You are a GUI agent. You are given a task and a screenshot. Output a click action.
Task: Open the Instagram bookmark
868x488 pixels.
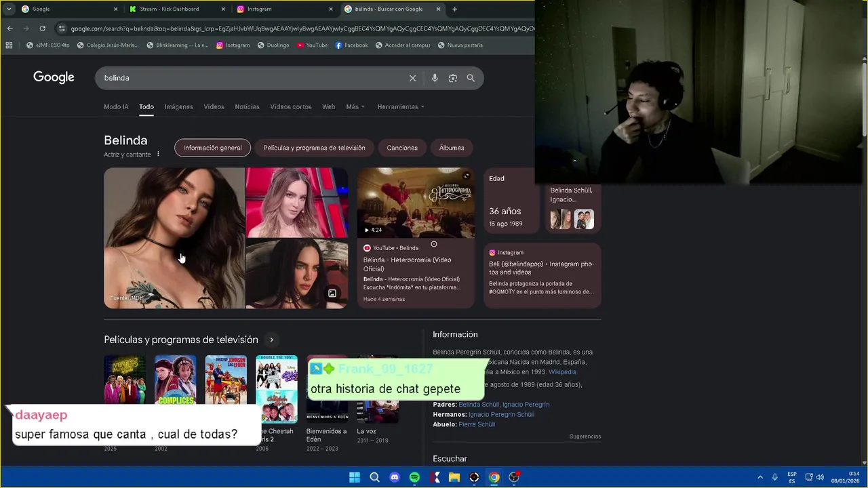(233, 45)
